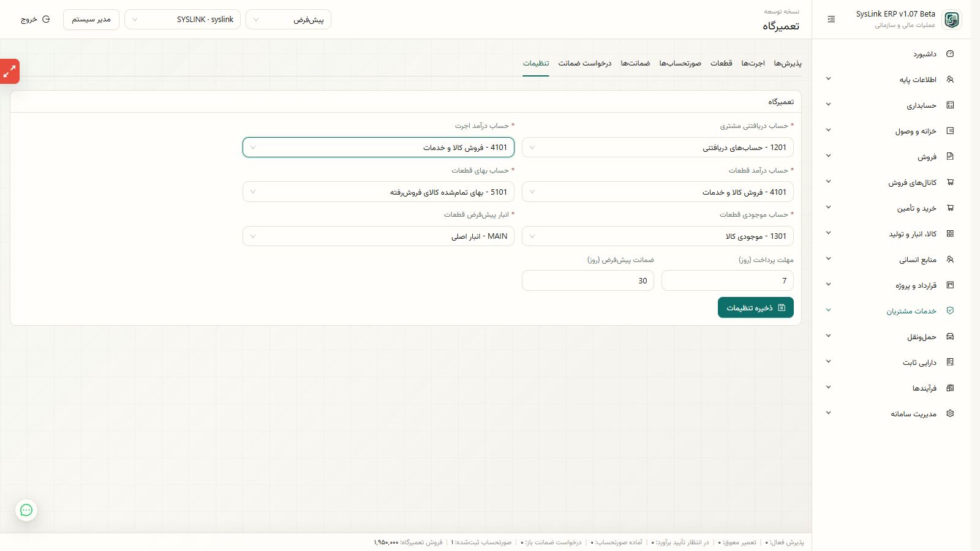980x551 pixels.
Task: Click the خدمات مشتریان shield icon
Action: pyautogui.click(x=950, y=311)
